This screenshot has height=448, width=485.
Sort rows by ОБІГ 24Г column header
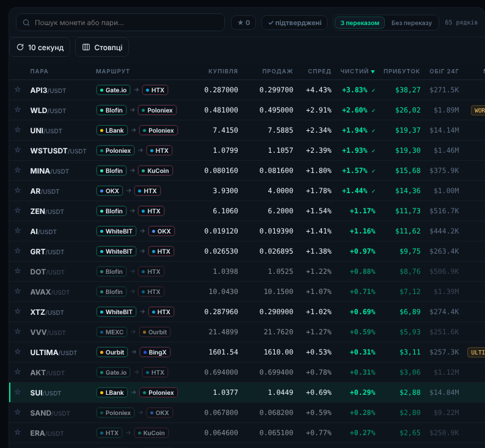444,72
